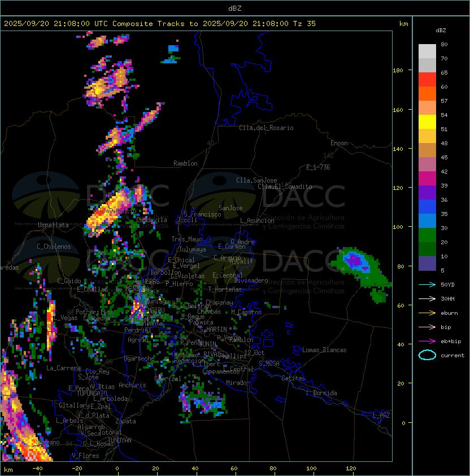Pick the yellow 51-54 dBZ swatch

click(x=427, y=122)
